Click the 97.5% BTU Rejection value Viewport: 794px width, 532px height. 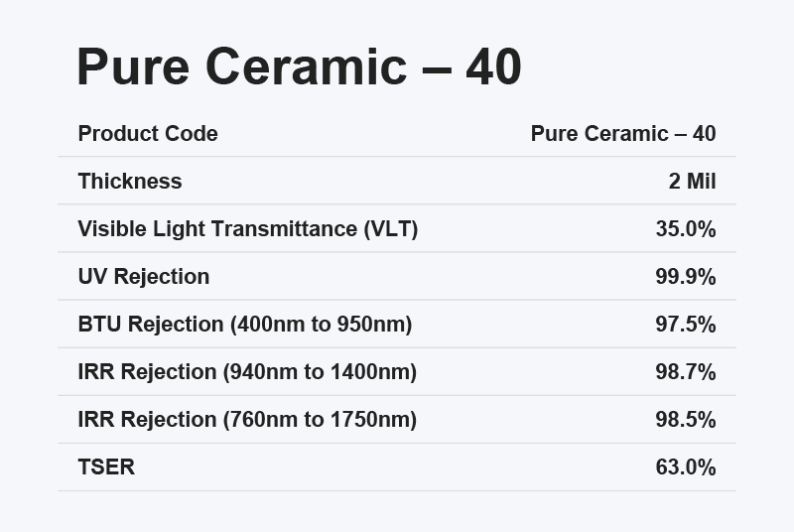686,324
